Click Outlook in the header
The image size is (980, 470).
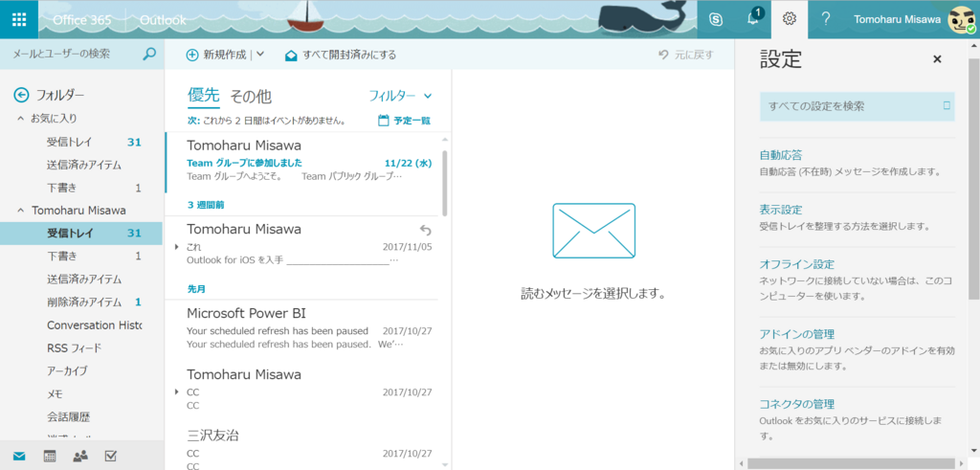tap(163, 20)
